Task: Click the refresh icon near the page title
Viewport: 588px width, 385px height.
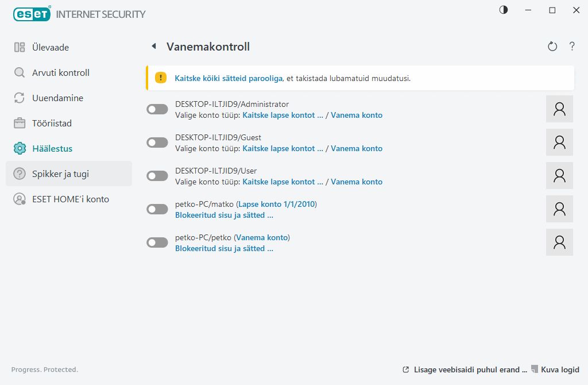Action: pos(552,47)
